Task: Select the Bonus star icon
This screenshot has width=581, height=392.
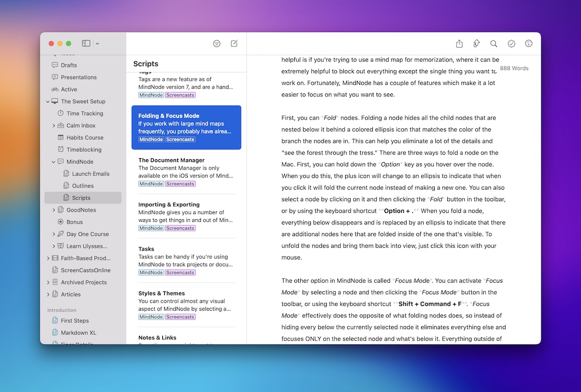Action: (61, 222)
